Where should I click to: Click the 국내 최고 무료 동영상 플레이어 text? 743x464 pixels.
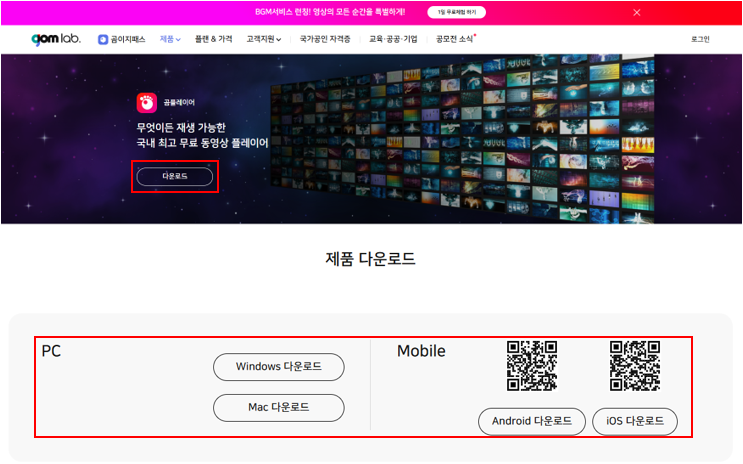(202, 143)
